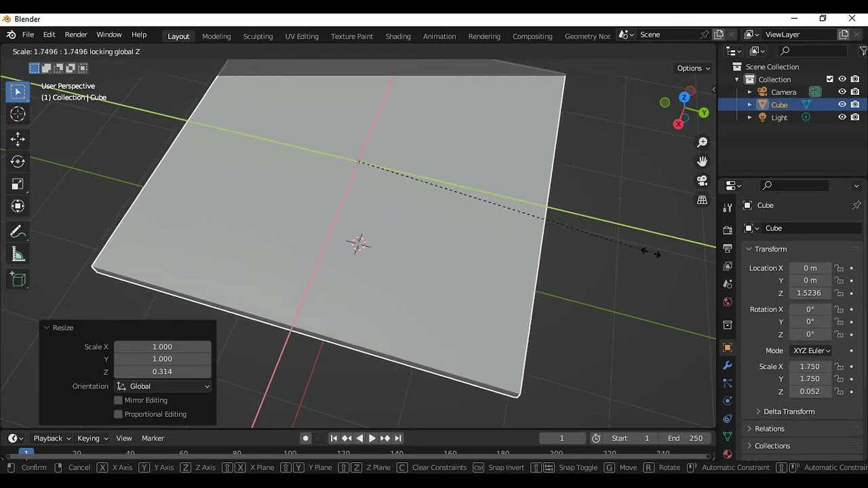Collapse the Resize operator panel
The height and width of the screenshot is (488, 868).
click(62, 327)
